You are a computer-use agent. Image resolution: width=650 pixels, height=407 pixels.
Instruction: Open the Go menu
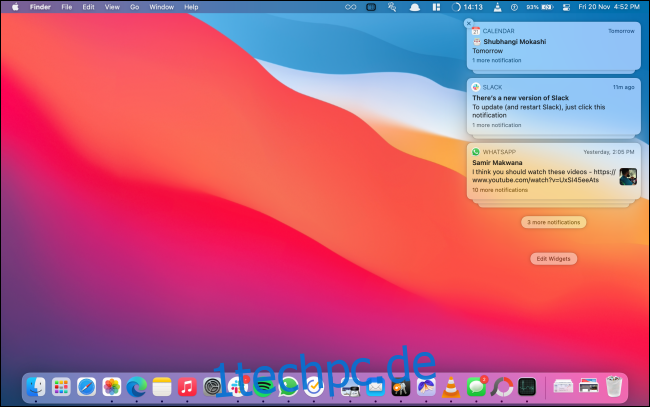(x=134, y=7)
